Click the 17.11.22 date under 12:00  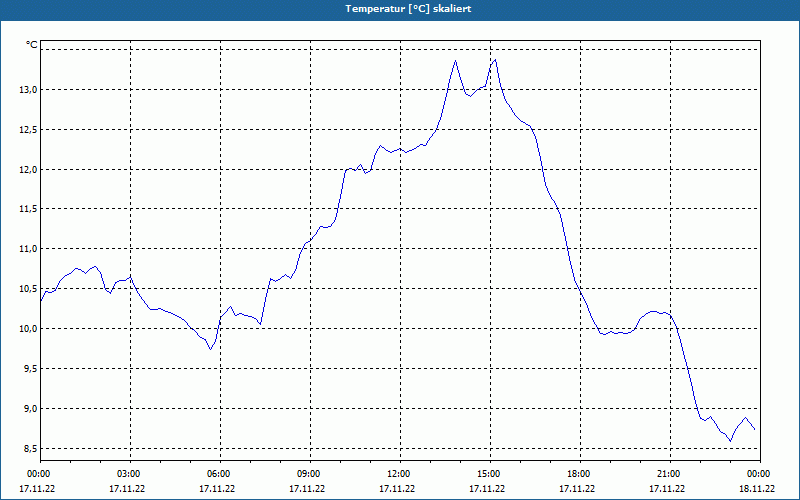397,488
